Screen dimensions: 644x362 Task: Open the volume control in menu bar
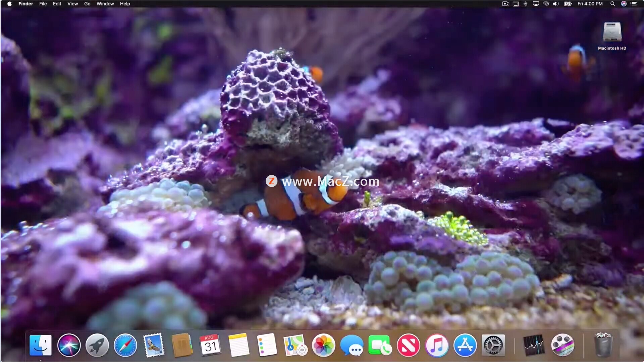click(556, 4)
